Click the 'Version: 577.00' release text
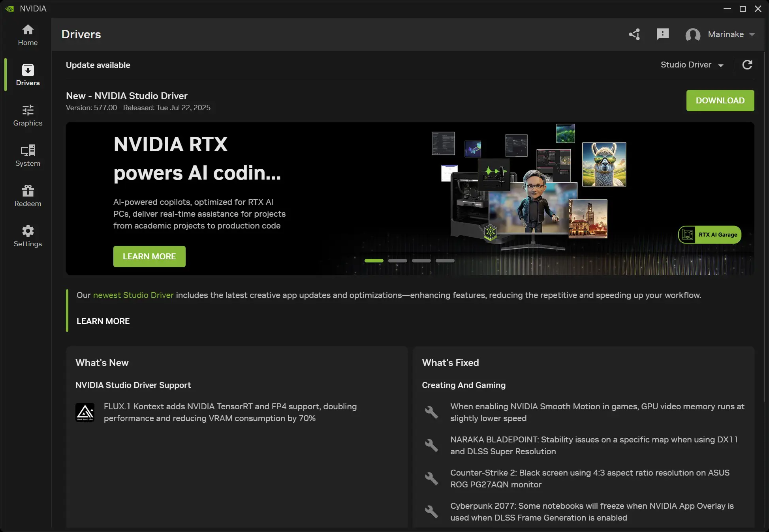Screen dimensions: 769x532 tap(138, 108)
